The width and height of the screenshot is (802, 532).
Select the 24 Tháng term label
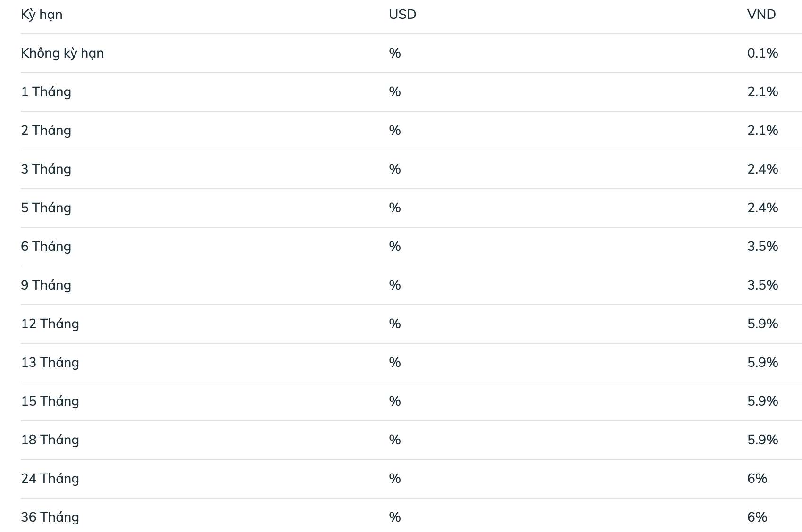[x=50, y=479]
